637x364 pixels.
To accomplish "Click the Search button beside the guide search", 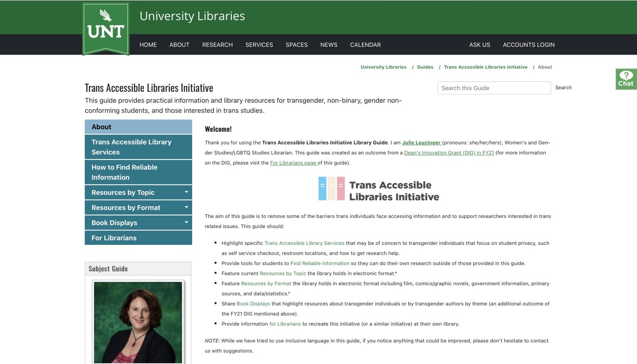I will pyautogui.click(x=563, y=88).
